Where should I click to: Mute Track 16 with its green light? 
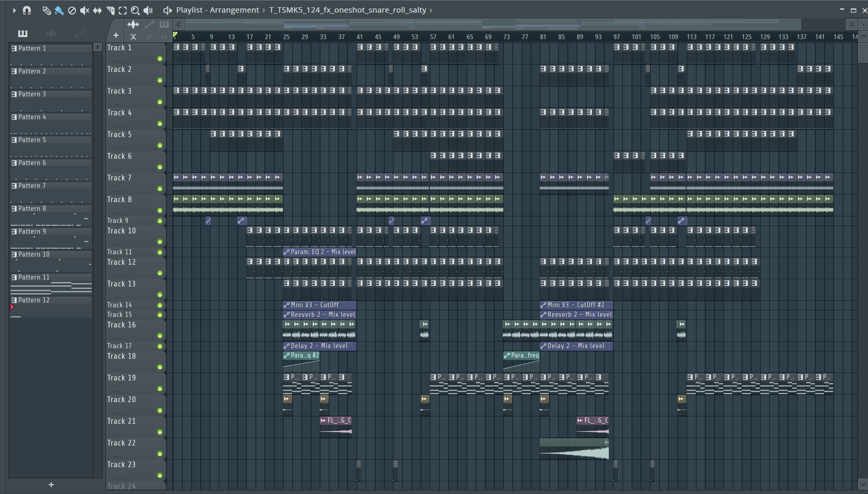pyautogui.click(x=160, y=336)
